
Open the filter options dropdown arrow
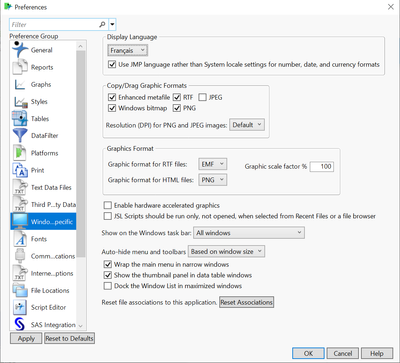pos(112,24)
